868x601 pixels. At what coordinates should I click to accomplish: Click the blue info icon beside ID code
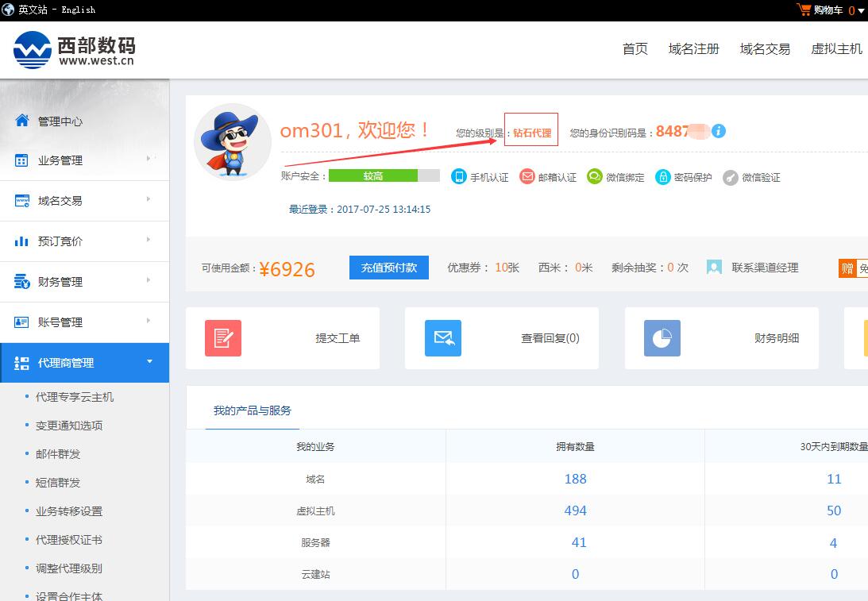[719, 131]
